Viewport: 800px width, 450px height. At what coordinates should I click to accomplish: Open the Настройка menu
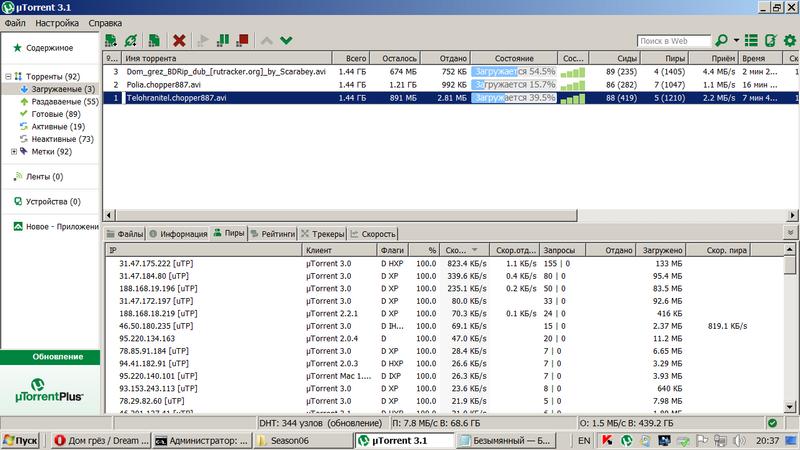[x=57, y=23]
